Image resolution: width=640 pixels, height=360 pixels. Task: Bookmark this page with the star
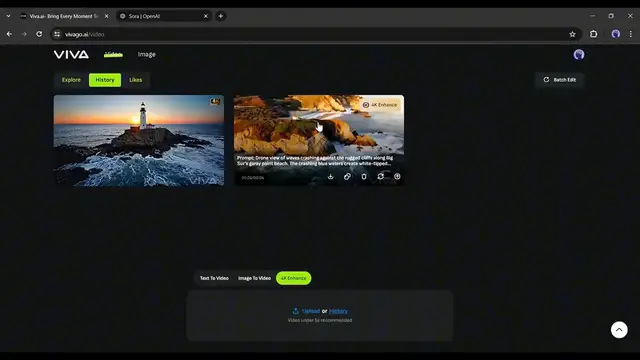click(572, 34)
